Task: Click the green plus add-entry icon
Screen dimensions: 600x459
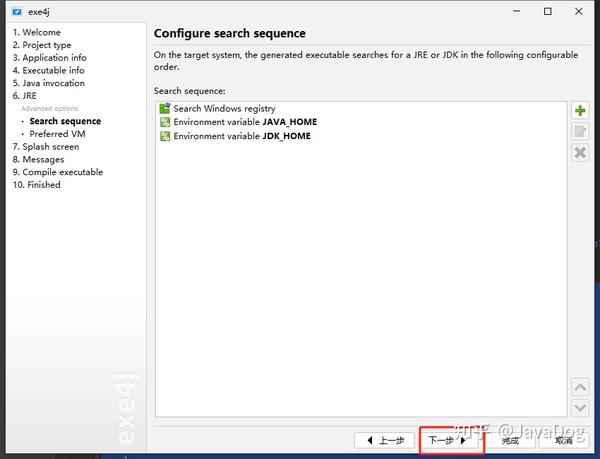Action: tap(580, 111)
